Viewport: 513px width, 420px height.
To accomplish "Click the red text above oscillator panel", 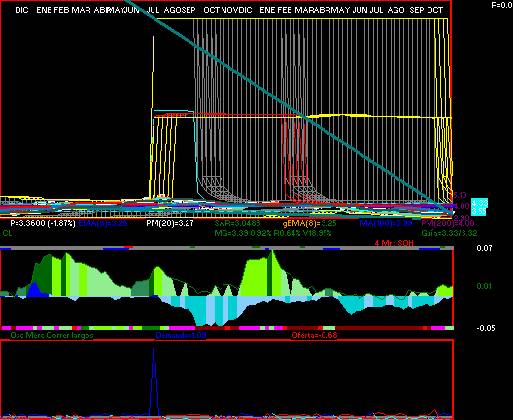I will 394,243.
